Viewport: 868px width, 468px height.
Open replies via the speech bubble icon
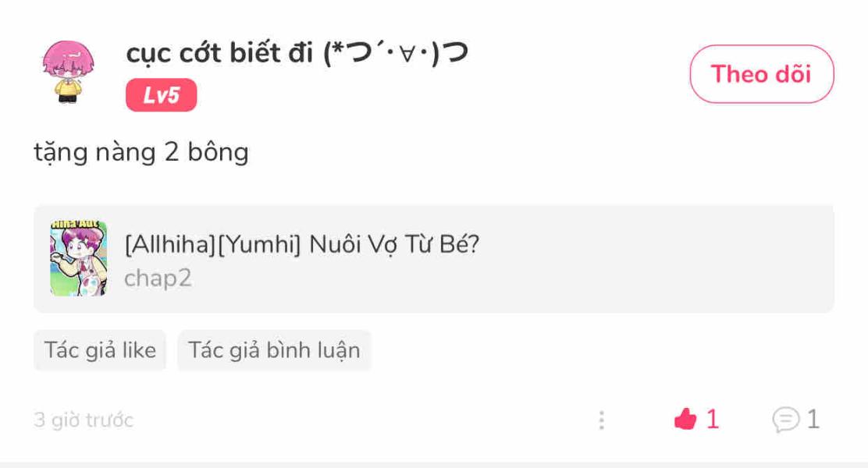click(x=786, y=420)
